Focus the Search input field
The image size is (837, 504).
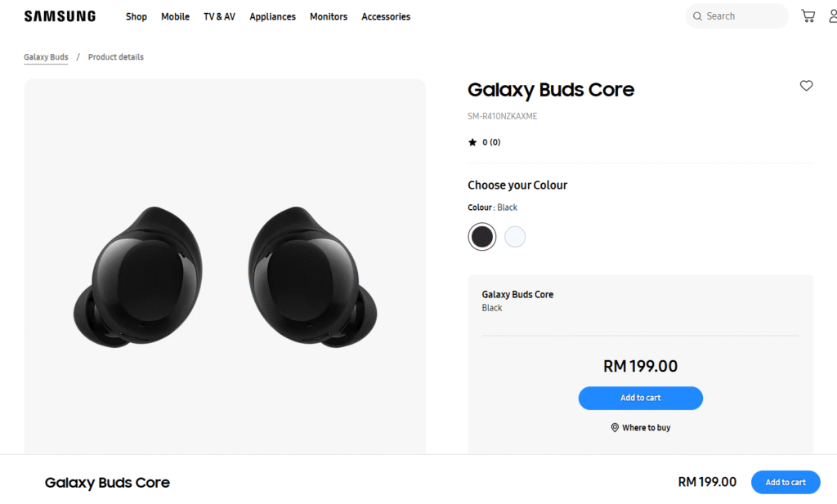coord(740,16)
